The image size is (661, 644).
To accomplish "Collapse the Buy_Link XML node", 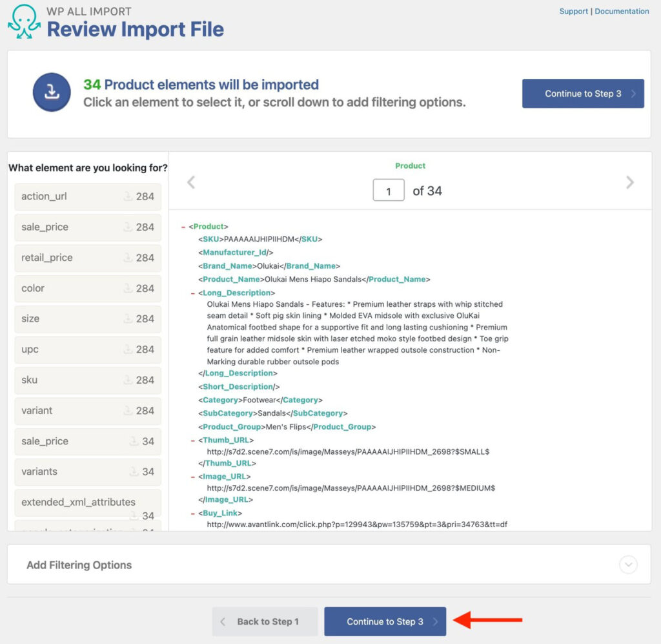I will coord(192,514).
